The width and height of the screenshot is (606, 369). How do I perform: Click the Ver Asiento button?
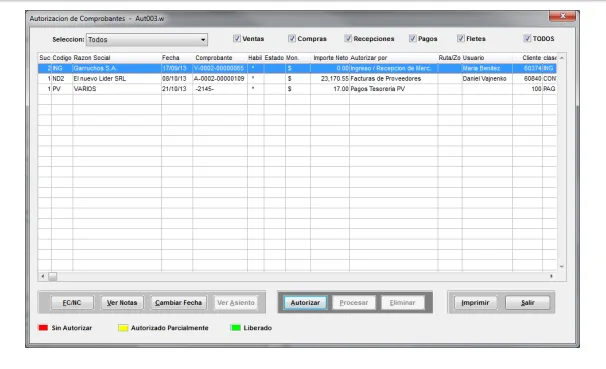(x=236, y=303)
